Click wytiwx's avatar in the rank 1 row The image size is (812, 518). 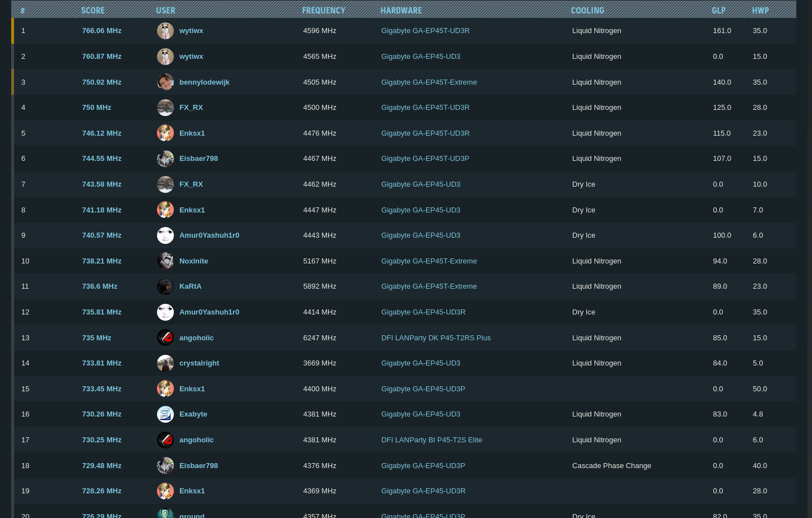[x=165, y=31]
